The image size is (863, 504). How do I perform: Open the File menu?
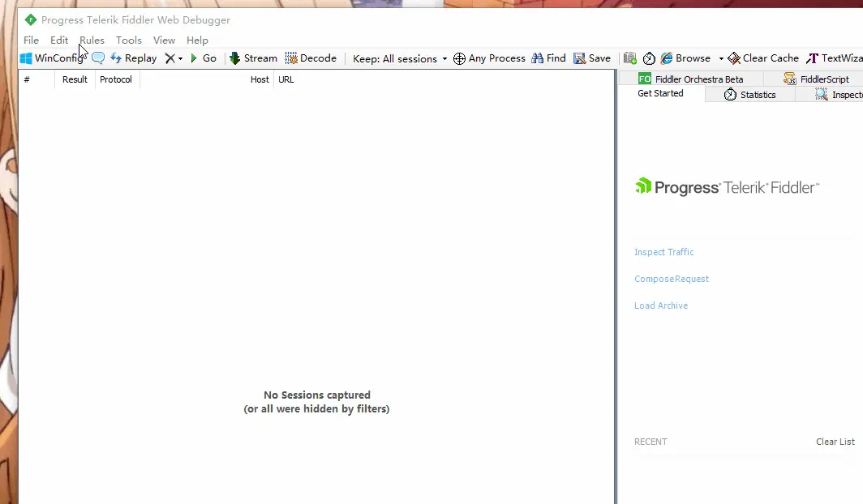pos(31,41)
